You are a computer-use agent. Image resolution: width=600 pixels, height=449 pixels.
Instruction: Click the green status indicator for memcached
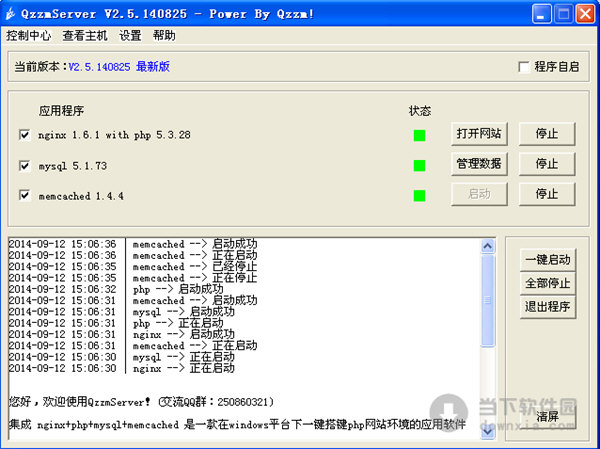point(419,196)
